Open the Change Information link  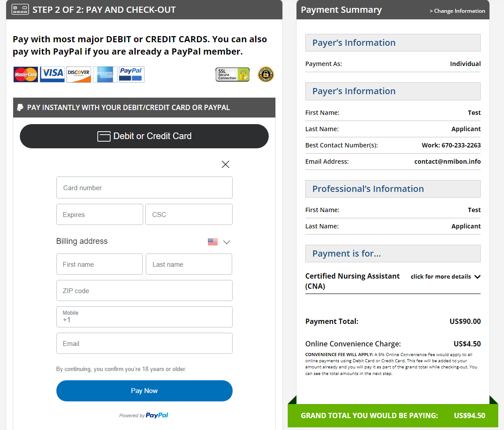[x=457, y=11]
